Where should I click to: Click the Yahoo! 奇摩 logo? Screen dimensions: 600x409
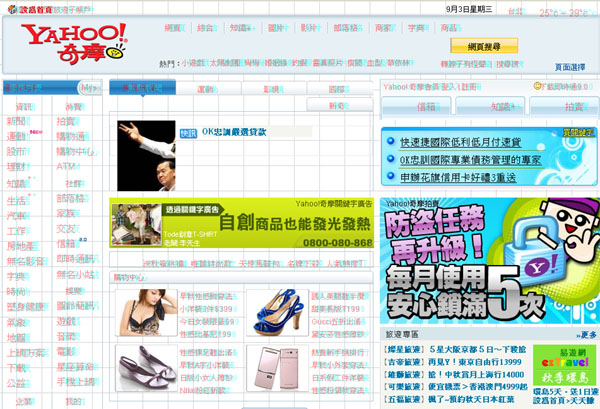74,43
